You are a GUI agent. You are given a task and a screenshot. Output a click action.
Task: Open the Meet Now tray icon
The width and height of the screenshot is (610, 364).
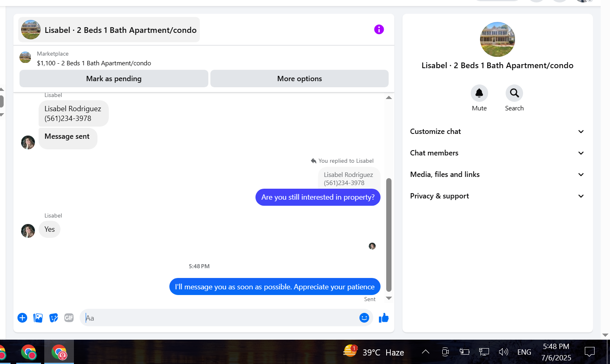[445, 352]
